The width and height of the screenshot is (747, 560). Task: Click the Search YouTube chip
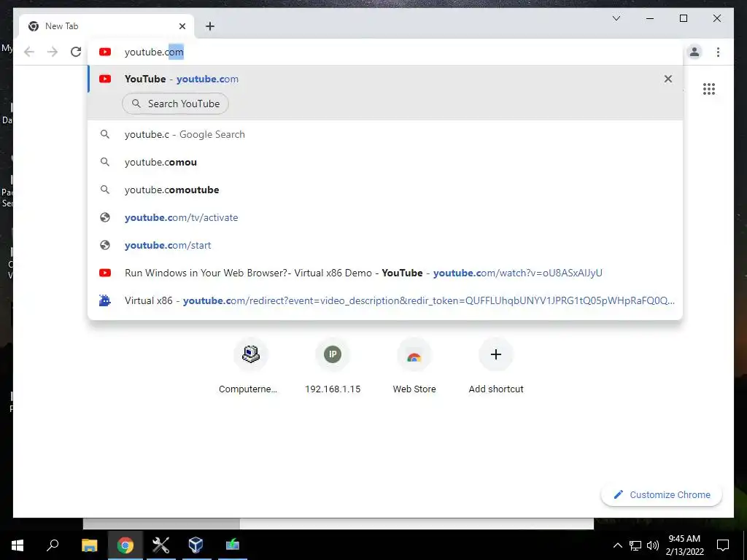coord(175,104)
